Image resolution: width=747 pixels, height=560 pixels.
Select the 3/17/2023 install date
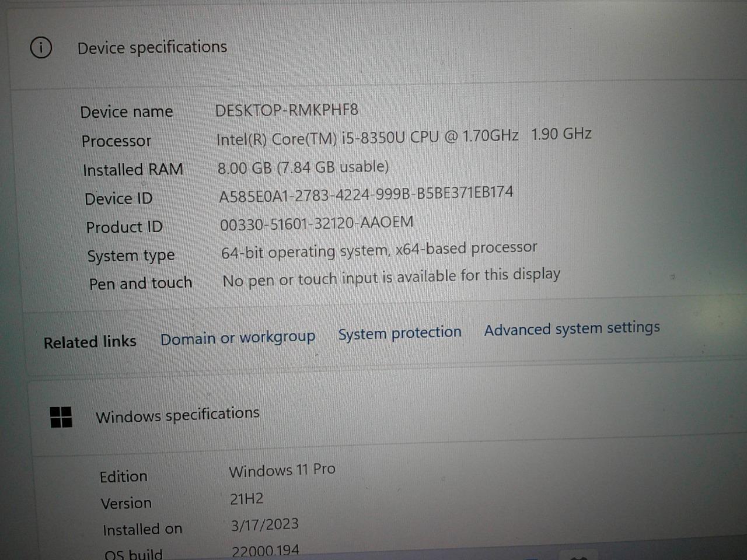coord(265,525)
